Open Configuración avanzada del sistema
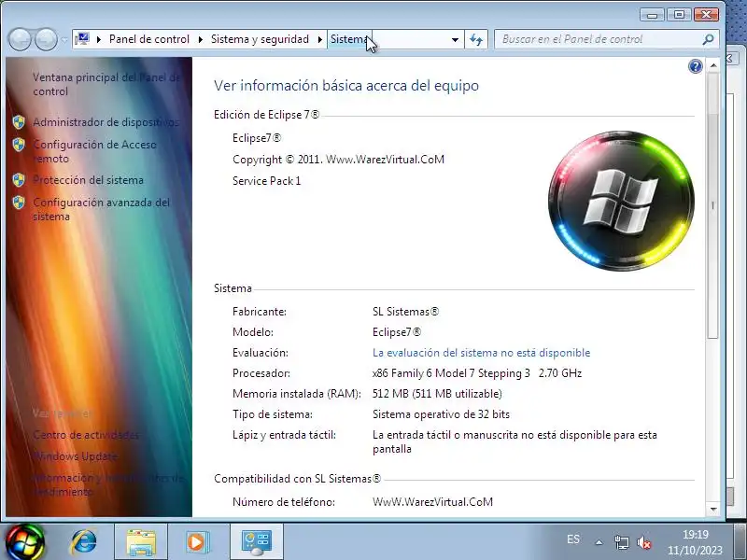Screen dimensions: 747x560 tap(101, 209)
